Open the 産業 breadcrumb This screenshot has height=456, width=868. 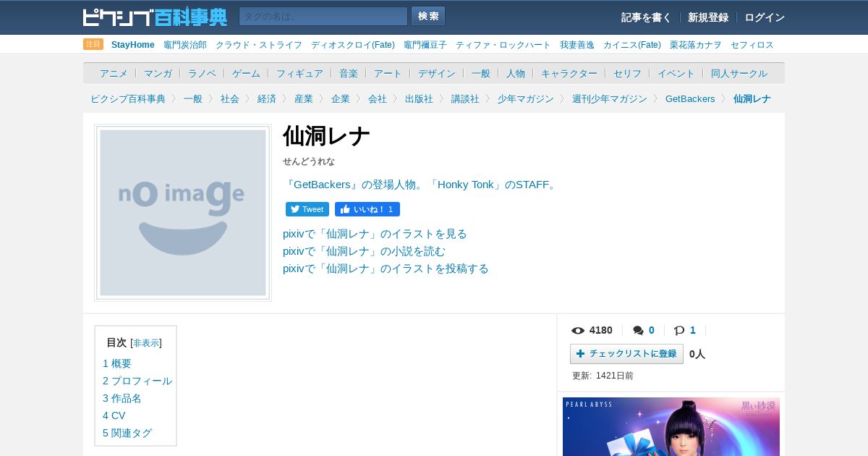tap(304, 98)
